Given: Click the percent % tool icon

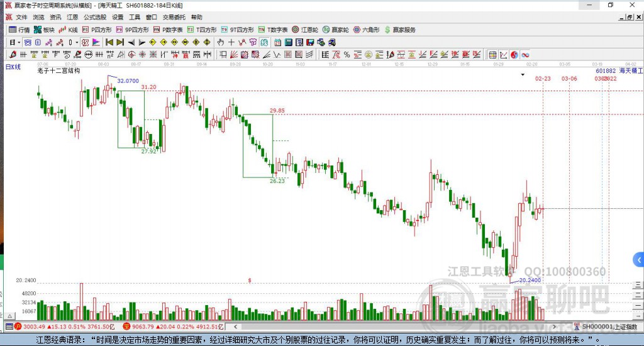Looking at the screenshot, I should pyautogui.click(x=347, y=55).
